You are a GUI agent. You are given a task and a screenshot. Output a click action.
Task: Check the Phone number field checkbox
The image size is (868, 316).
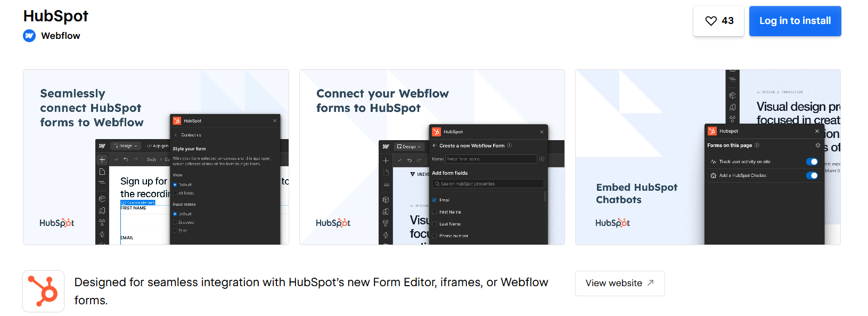click(x=435, y=236)
